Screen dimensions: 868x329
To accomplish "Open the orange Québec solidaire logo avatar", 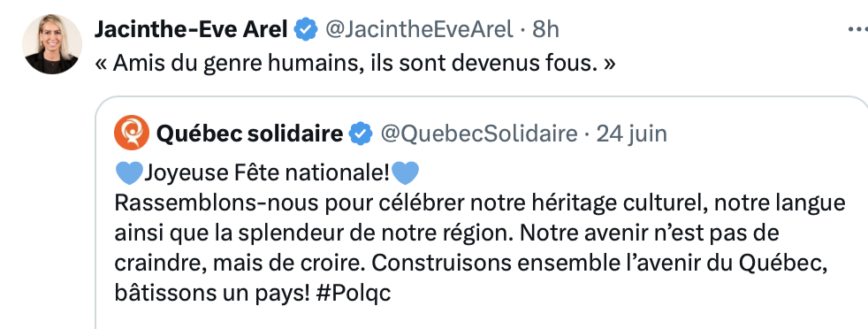I will tap(132, 133).
